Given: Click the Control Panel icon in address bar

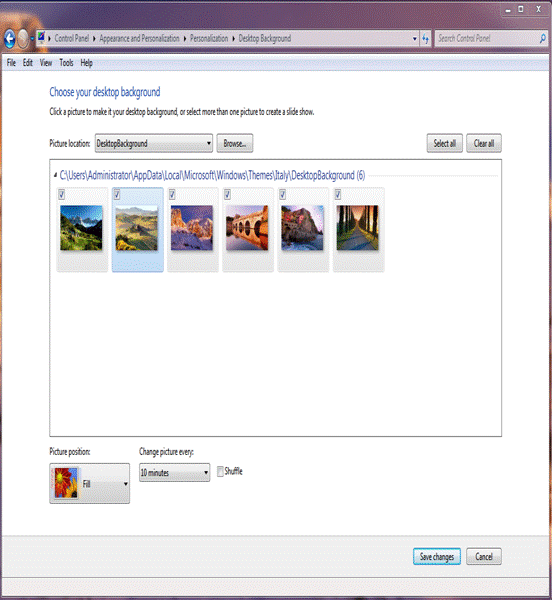Looking at the screenshot, I should click(41, 38).
